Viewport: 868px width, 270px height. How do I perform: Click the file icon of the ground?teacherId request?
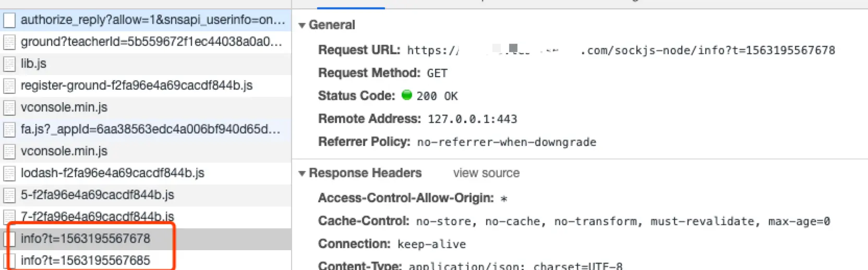pos(9,42)
